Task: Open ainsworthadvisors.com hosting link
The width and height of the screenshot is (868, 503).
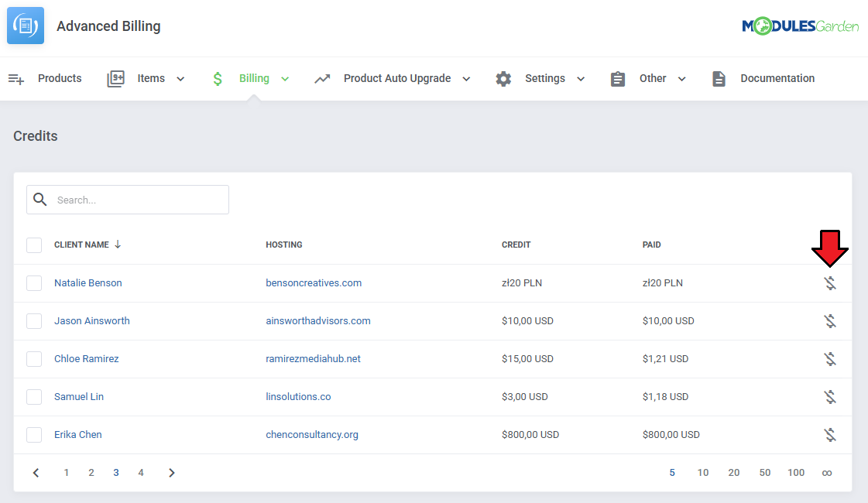Action: (x=317, y=320)
